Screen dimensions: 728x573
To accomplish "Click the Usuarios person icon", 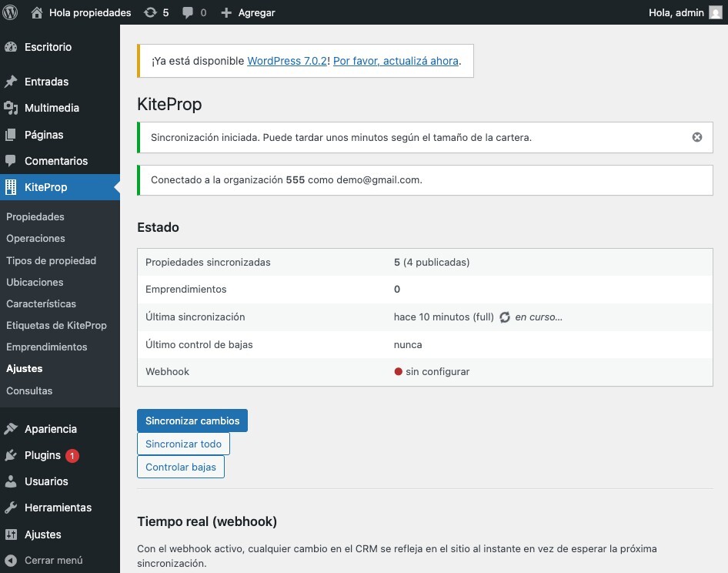I will tap(11, 481).
